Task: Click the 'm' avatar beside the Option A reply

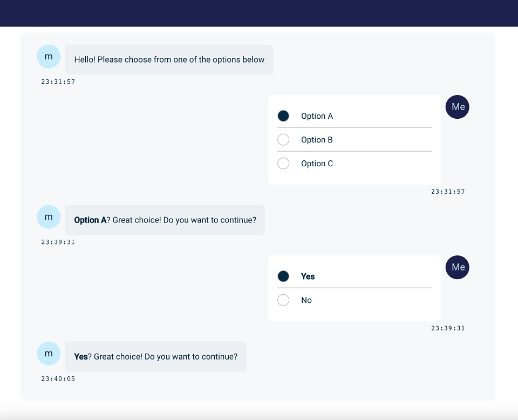Action: [x=49, y=217]
